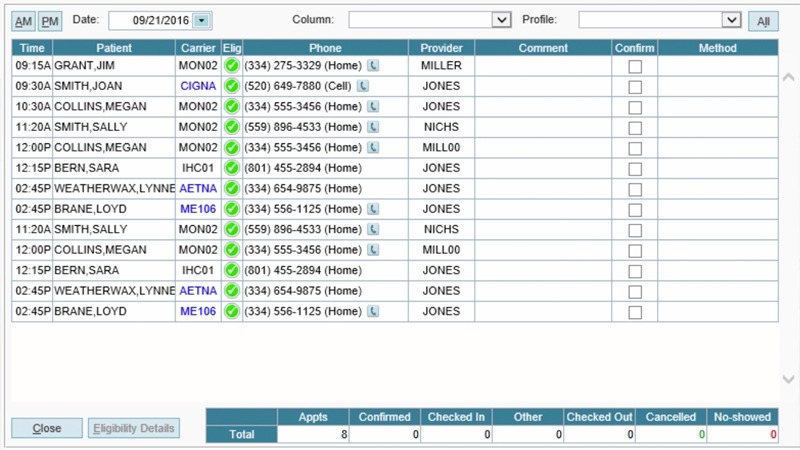Tick the Confirm checkbox for SMITH,JOAN

pyautogui.click(x=635, y=86)
